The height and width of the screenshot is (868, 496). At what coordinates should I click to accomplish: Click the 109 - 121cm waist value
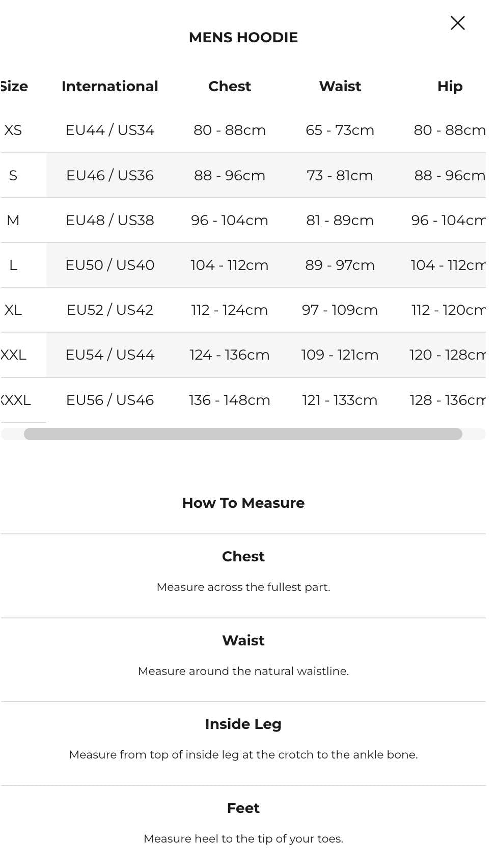point(340,355)
